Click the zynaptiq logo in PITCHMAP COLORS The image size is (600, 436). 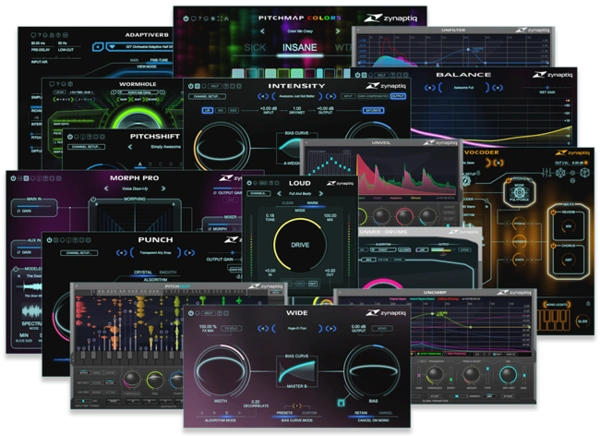coord(390,18)
